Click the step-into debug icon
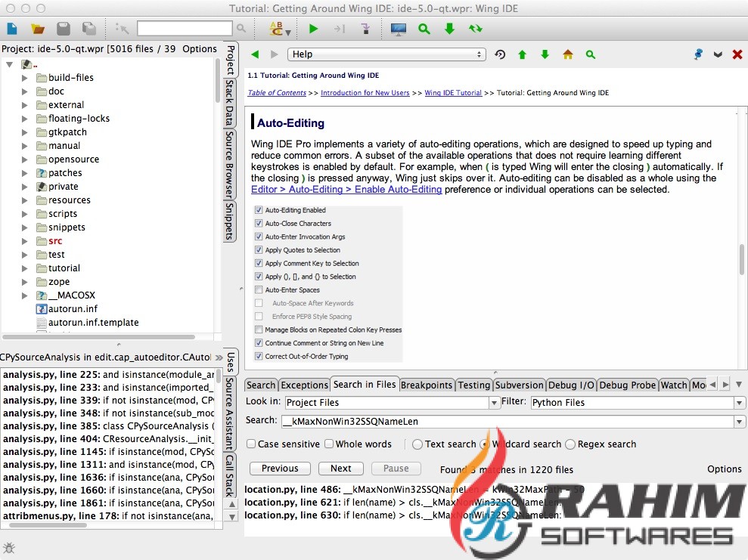The height and width of the screenshot is (560, 748). (x=339, y=29)
